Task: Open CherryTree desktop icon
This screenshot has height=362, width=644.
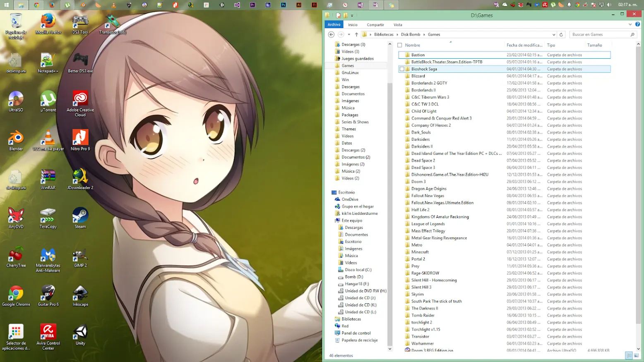Action: coord(16,257)
